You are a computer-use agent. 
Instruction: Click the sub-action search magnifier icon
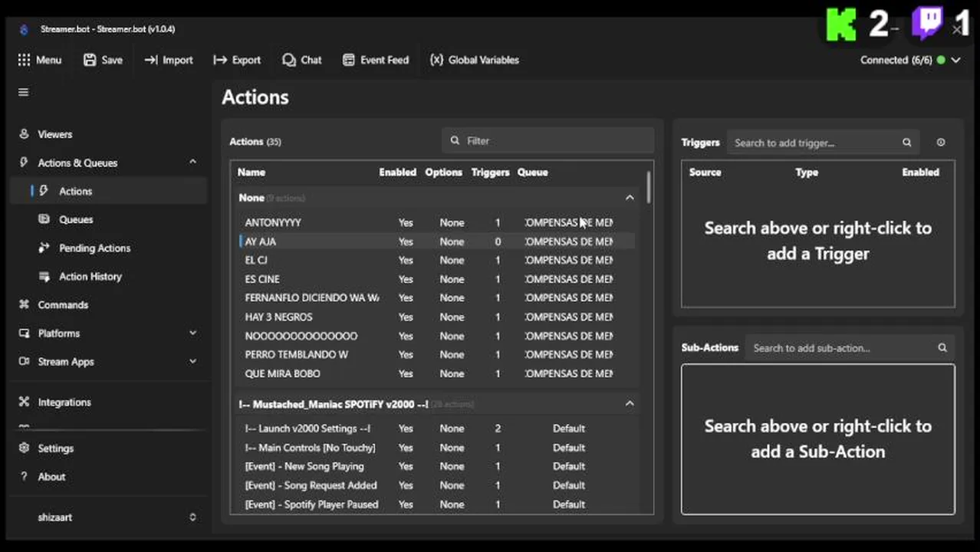[x=942, y=348]
